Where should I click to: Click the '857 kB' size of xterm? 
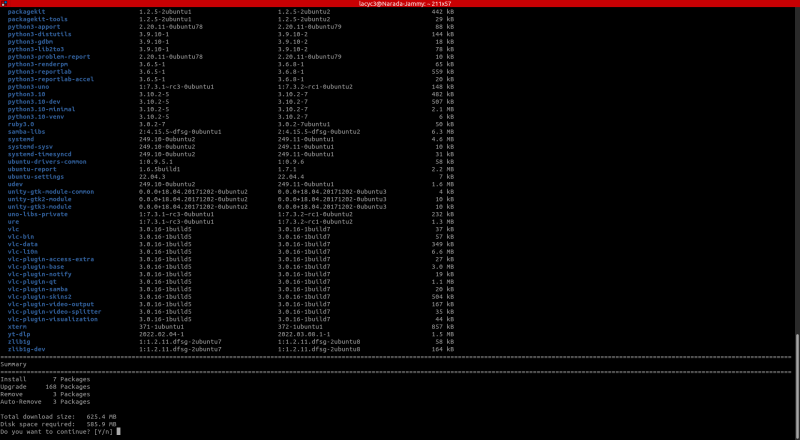(443, 327)
